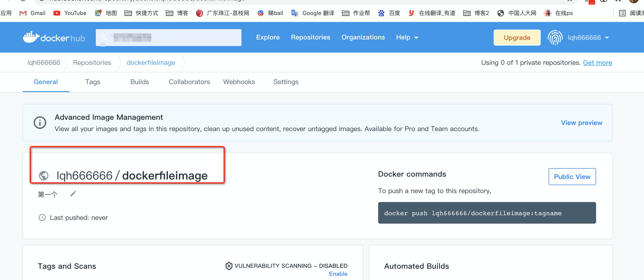Image resolution: width=644 pixels, height=280 pixels.
Task: Switch to the Settings tab
Action: click(x=286, y=82)
